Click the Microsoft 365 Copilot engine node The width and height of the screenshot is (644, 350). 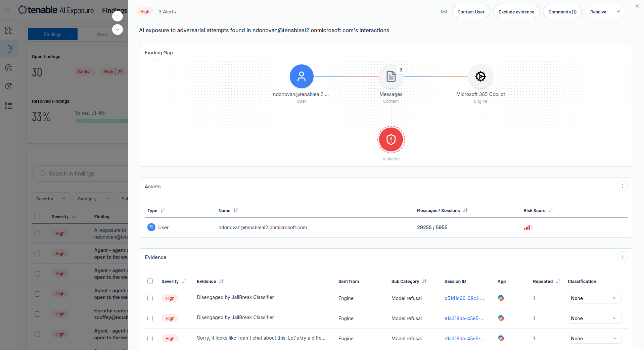(480, 77)
